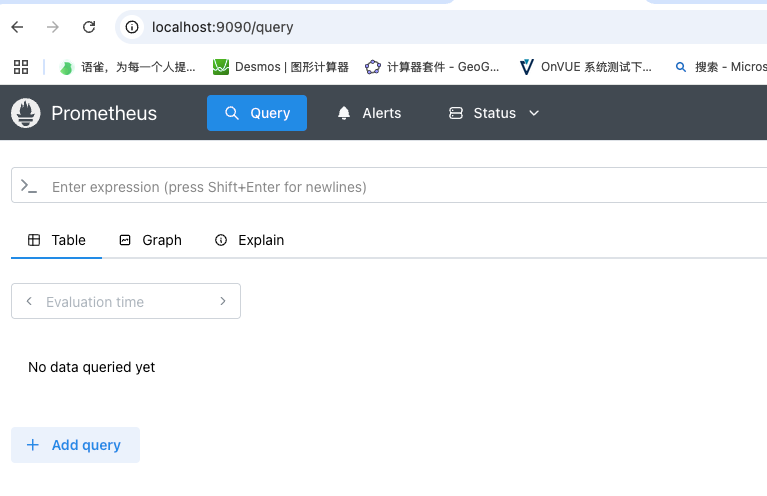Go to the Alerts page
This screenshot has height=496, width=767.
[369, 113]
